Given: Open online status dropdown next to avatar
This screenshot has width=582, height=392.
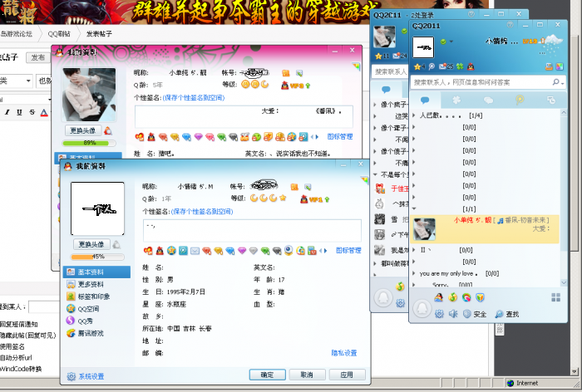Looking at the screenshot, I should click(x=451, y=42).
